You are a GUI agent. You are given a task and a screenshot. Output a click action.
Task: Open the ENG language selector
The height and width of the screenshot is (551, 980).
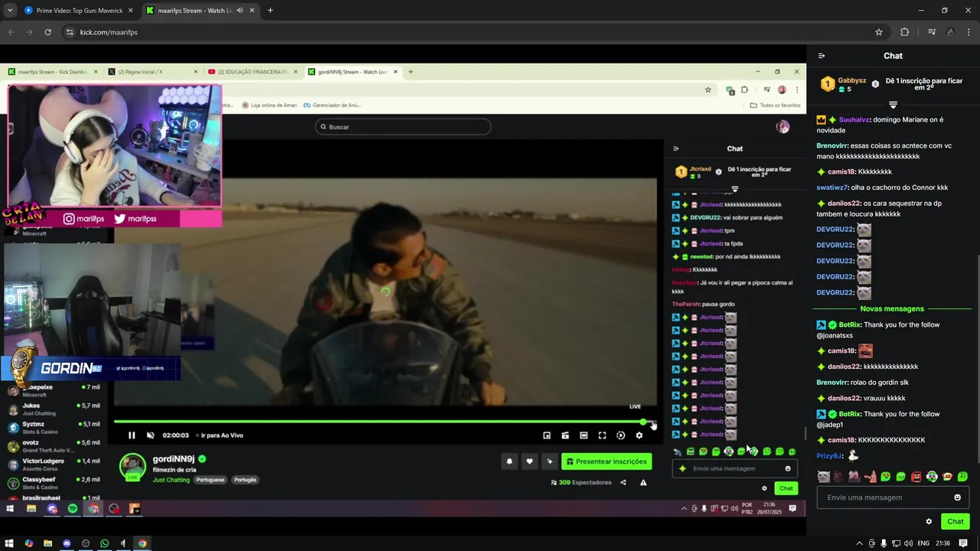923,543
